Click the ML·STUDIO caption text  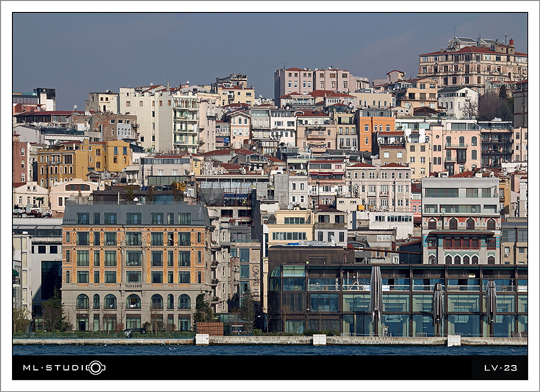[64, 367]
